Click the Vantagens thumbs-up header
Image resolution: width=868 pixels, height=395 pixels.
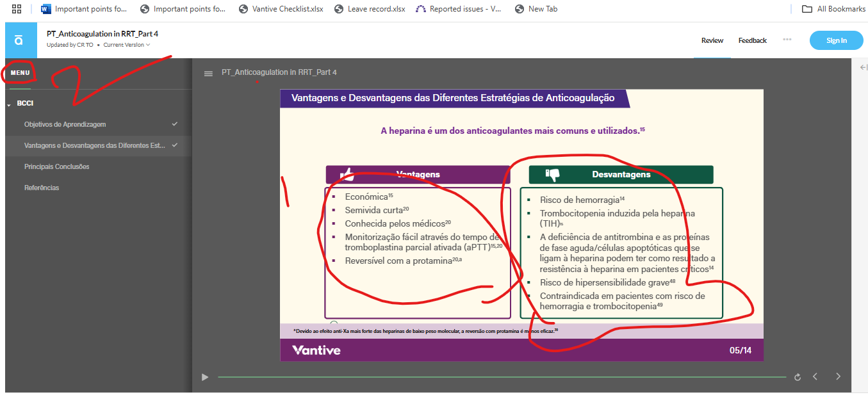tap(418, 174)
